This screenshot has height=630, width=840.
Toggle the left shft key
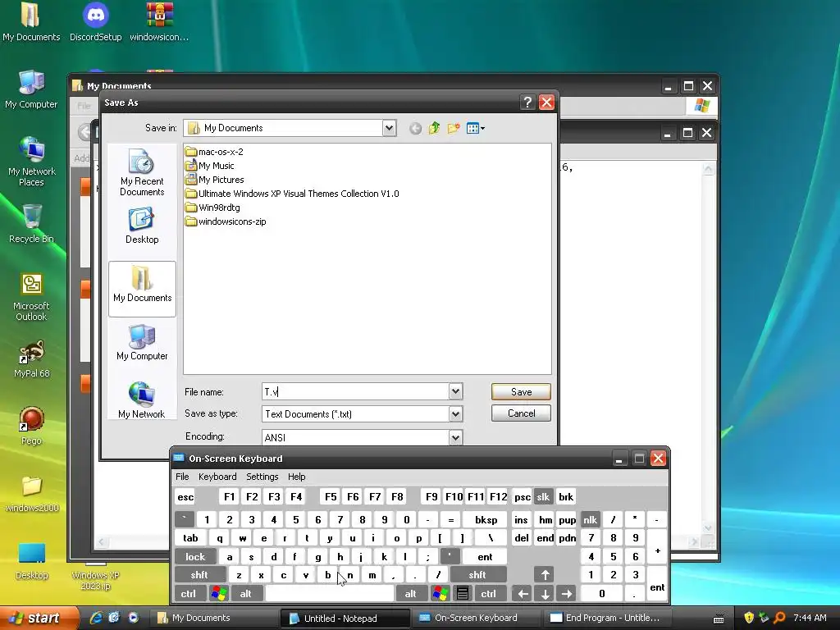[199, 575]
